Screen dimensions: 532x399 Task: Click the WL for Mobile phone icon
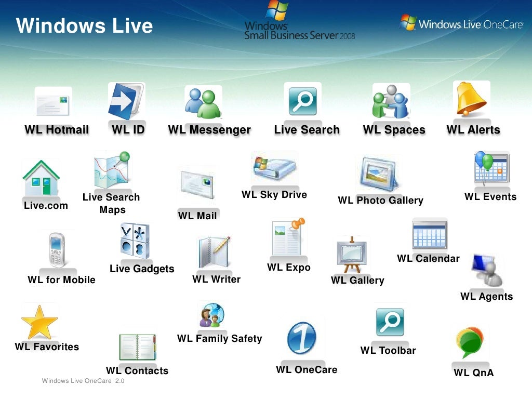[x=57, y=250]
